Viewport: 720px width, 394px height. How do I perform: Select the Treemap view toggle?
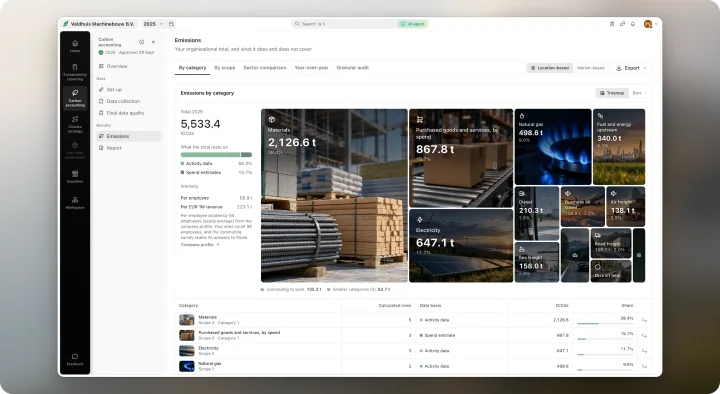coord(612,93)
